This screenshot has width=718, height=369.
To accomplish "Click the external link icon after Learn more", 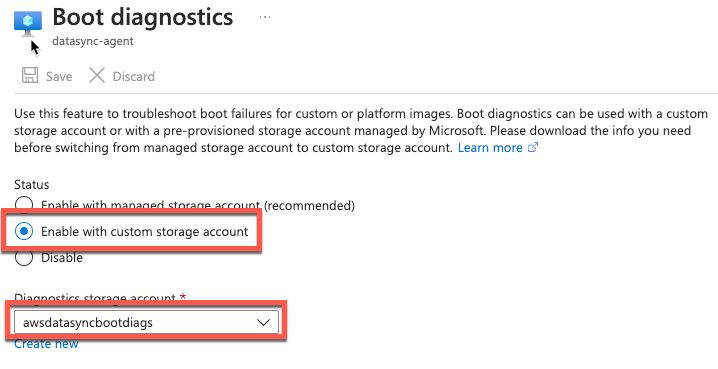I will (x=533, y=148).
